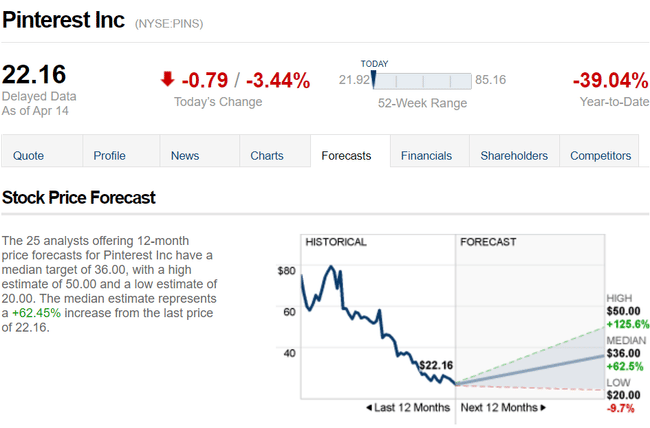
Task: Click the Next 12 Months arrow label
Action: tap(503, 408)
